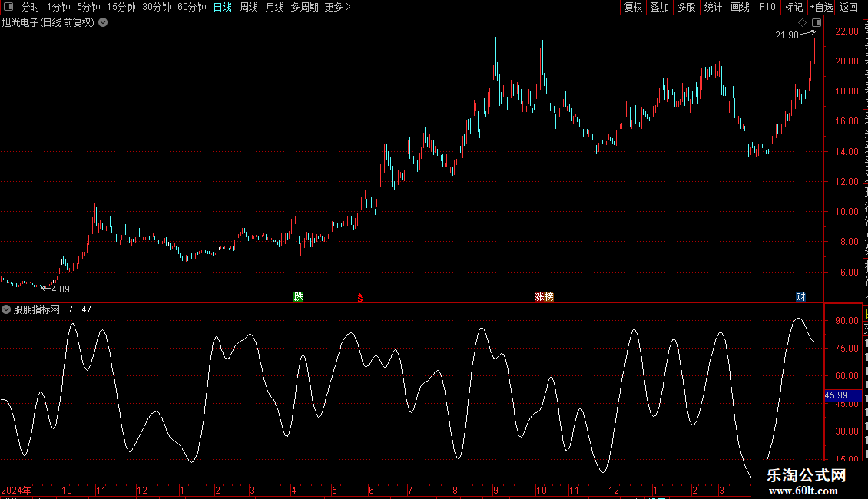Click the 返回 back button
The image size is (868, 499).
click(x=849, y=7)
